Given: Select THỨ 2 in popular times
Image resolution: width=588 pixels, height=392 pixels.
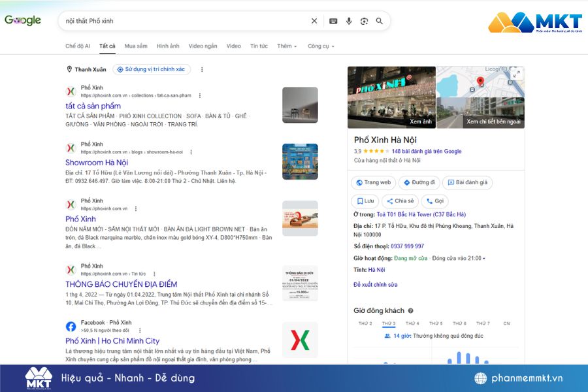Looking at the screenshot, I should [365, 323].
